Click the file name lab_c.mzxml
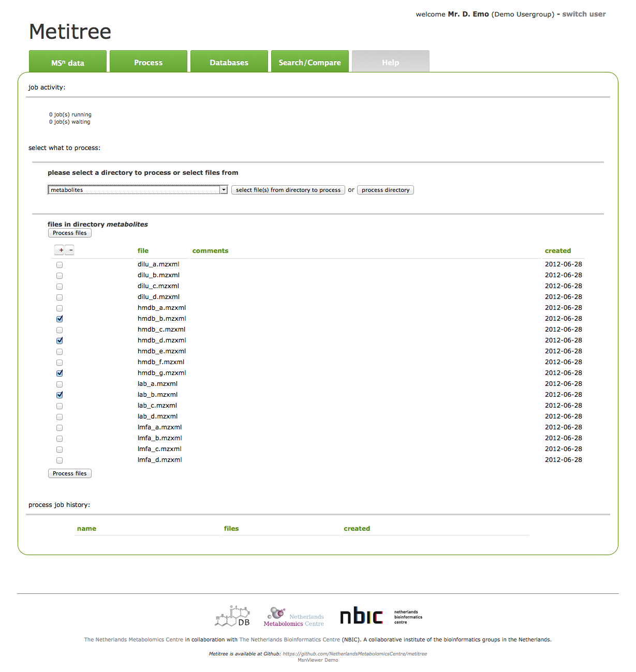The height and width of the screenshot is (672, 636). pyautogui.click(x=157, y=406)
